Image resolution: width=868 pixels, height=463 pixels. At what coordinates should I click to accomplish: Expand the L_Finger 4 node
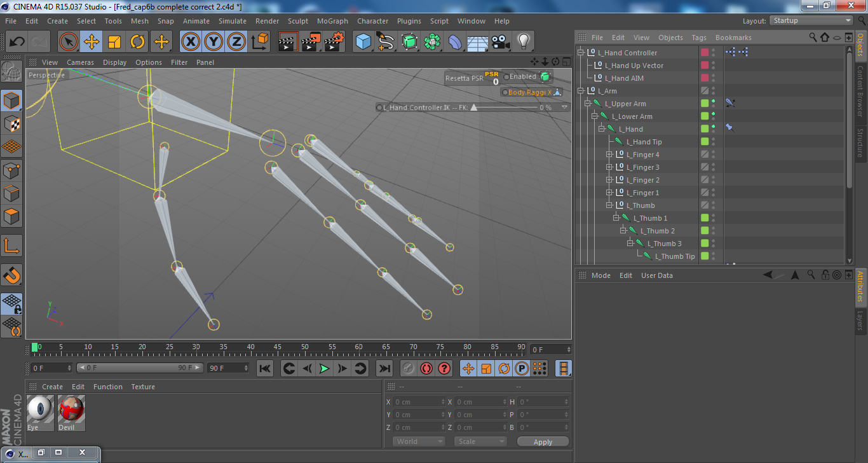(x=609, y=155)
